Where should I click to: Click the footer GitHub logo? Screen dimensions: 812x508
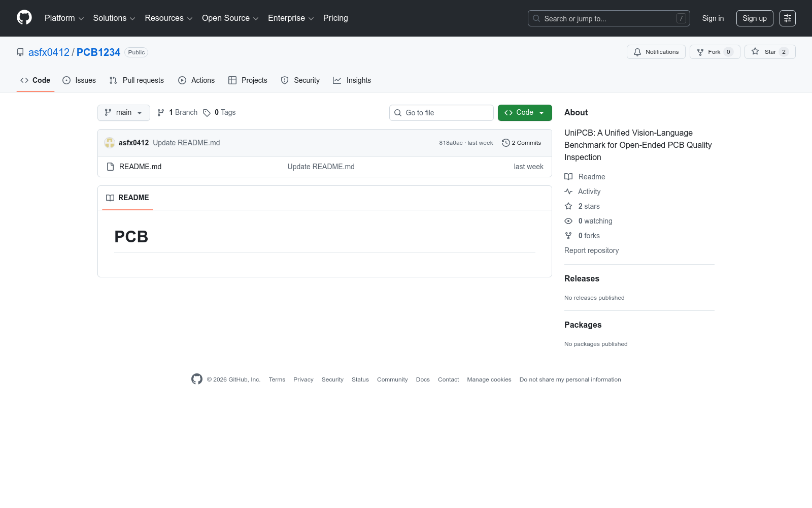(197, 379)
